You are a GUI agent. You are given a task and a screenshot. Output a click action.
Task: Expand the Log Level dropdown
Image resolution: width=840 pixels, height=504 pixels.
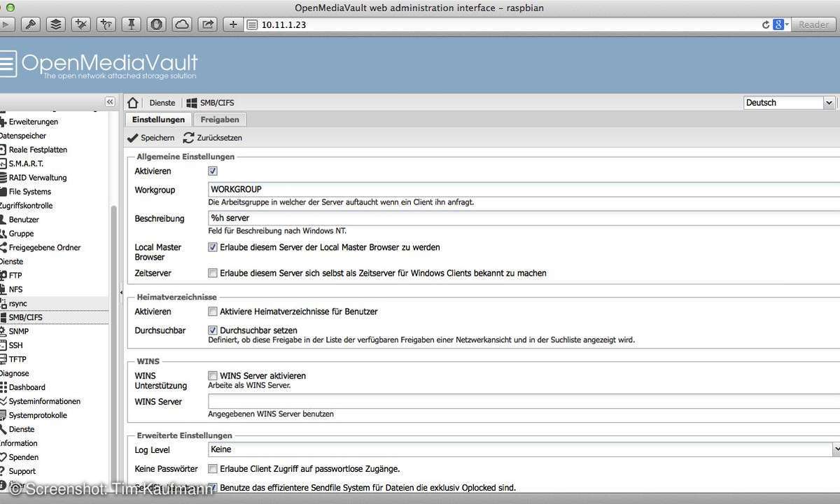[x=836, y=449]
